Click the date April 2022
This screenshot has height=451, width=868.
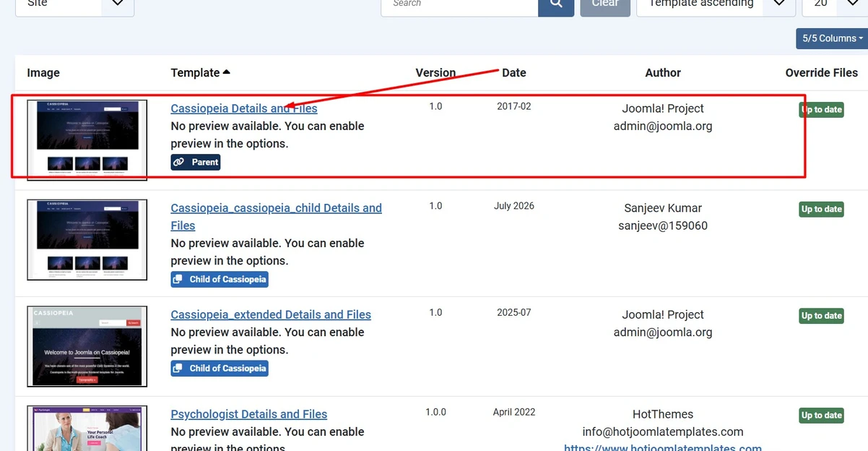514,412
